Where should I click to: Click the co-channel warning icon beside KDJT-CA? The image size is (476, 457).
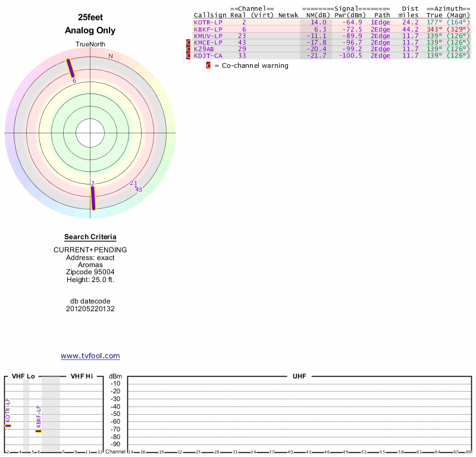189,55
